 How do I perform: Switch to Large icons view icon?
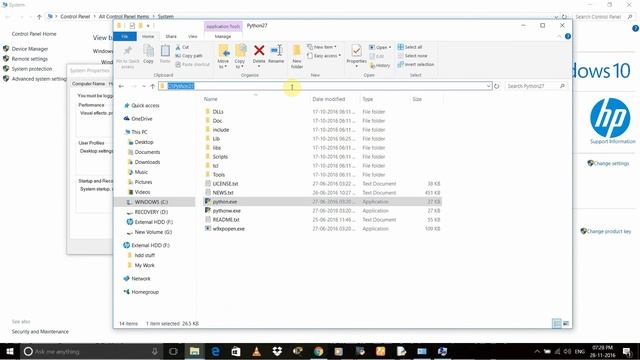click(x=566, y=323)
